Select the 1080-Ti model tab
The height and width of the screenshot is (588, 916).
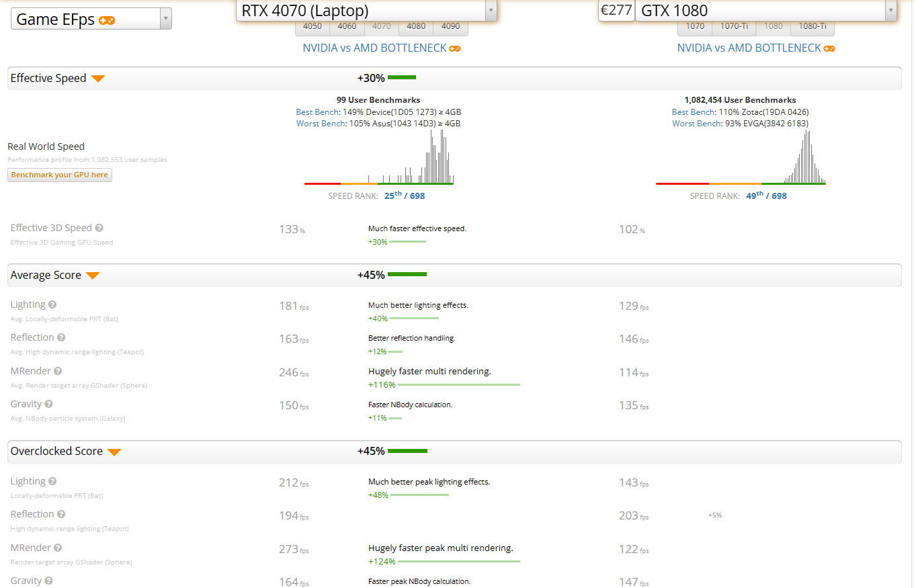[x=813, y=26]
